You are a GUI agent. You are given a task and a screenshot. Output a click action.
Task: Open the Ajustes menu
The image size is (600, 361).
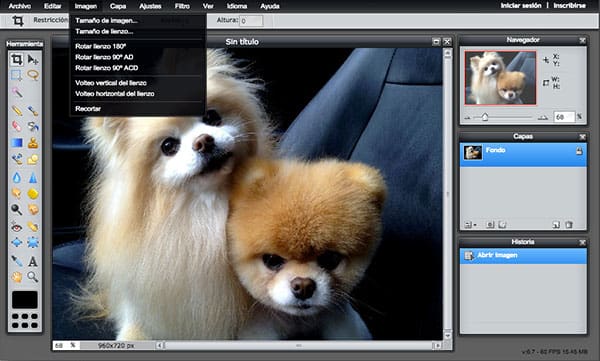point(150,6)
